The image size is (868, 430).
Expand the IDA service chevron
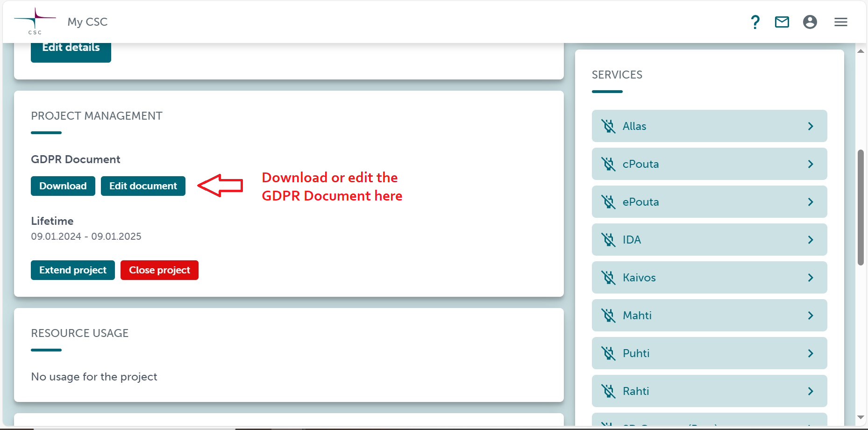coord(810,240)
